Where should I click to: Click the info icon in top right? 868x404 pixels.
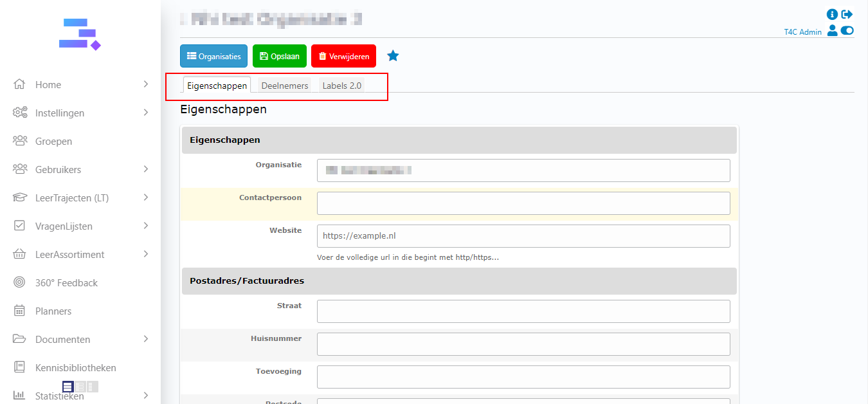832,14
